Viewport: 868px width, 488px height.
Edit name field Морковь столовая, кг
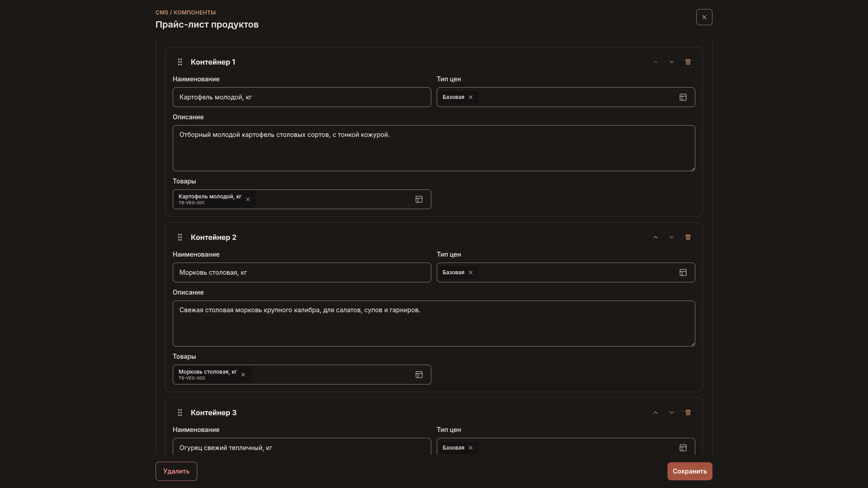tap(301, 272)
